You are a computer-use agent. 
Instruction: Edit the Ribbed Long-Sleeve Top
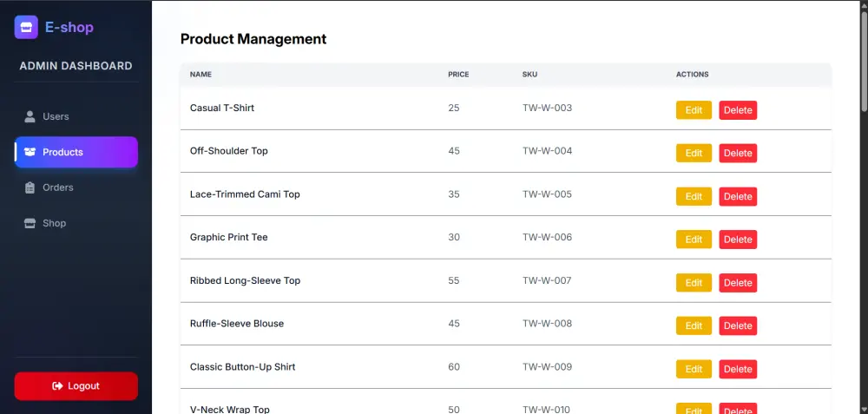click(x=694, y=282)
